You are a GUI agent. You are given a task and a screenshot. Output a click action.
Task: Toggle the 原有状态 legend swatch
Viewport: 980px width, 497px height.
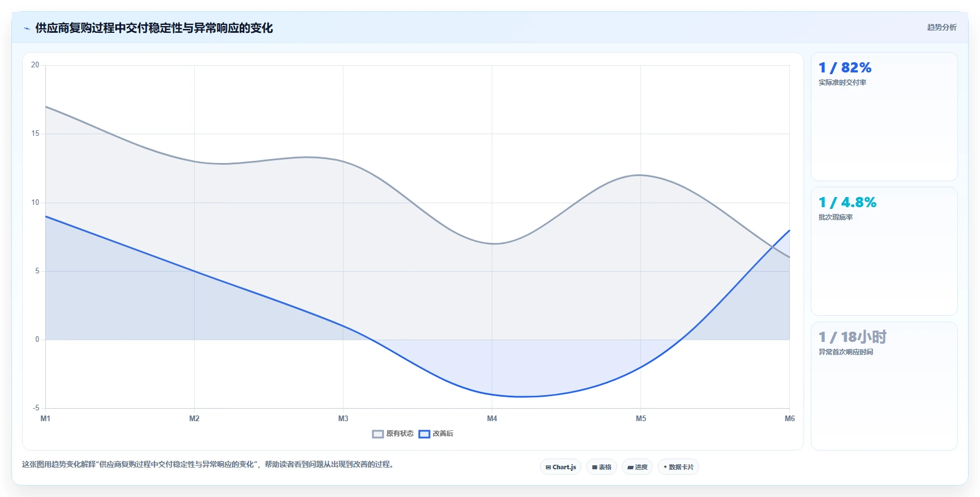click(x=378, y=434)
